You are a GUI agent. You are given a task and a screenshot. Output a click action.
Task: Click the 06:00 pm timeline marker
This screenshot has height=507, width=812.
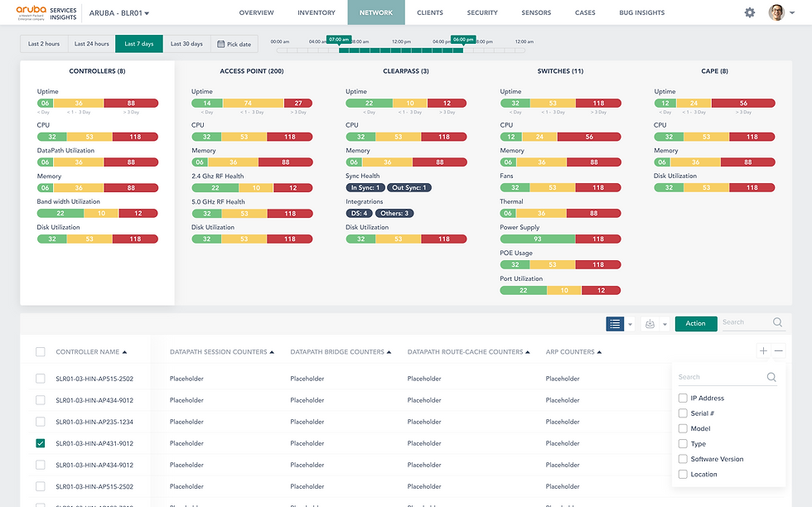(462, 40)
